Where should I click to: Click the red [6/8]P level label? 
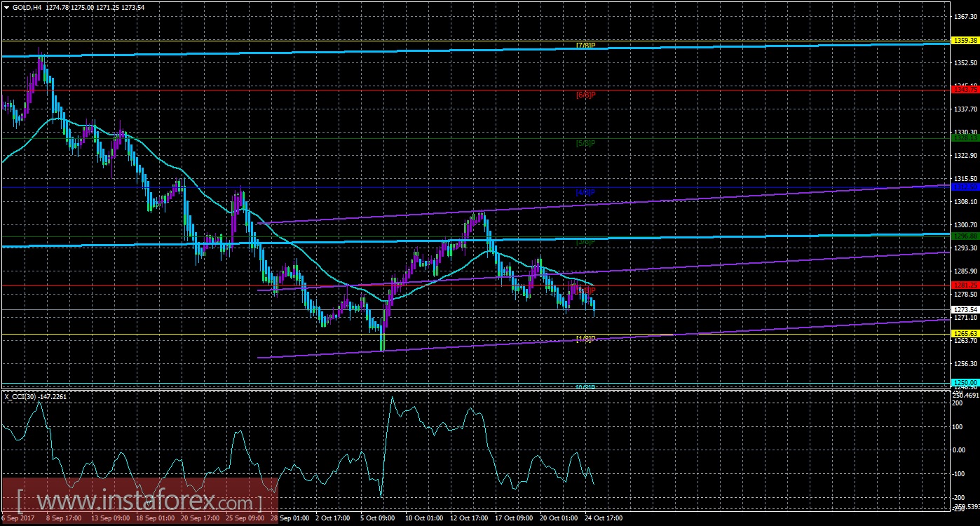coord(585,94)
